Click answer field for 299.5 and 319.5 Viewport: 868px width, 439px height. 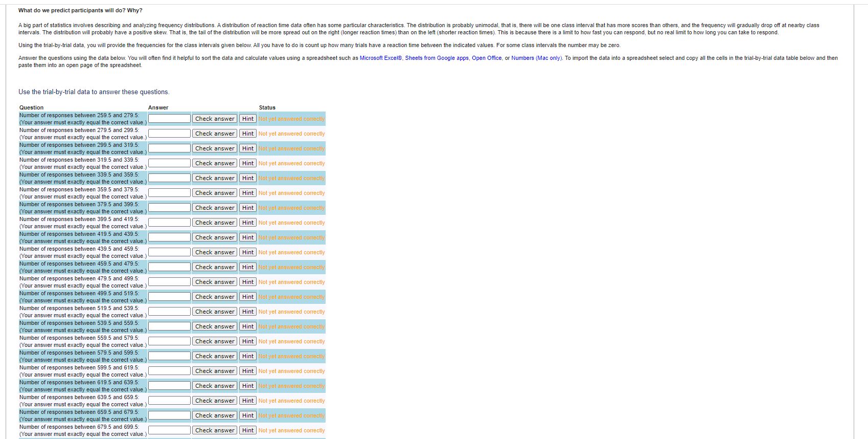pos(170,148)
